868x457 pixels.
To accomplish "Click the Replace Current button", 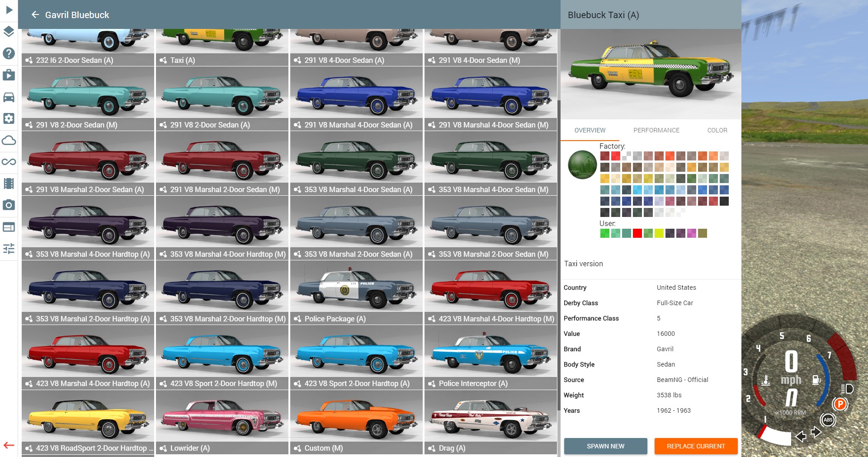I will click(696, 446).
